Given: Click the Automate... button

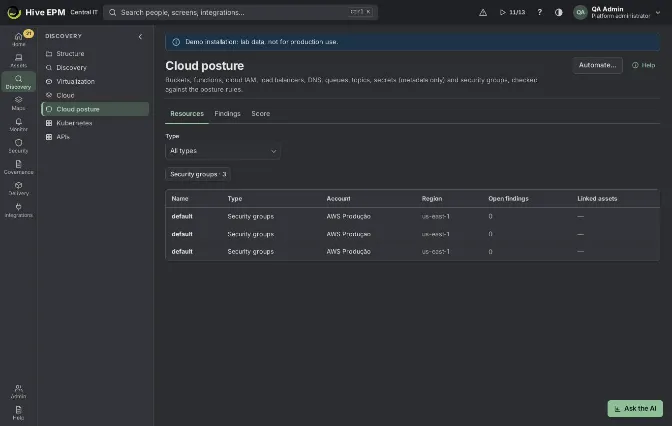Looking at the screenshot, I should (597, 65).
